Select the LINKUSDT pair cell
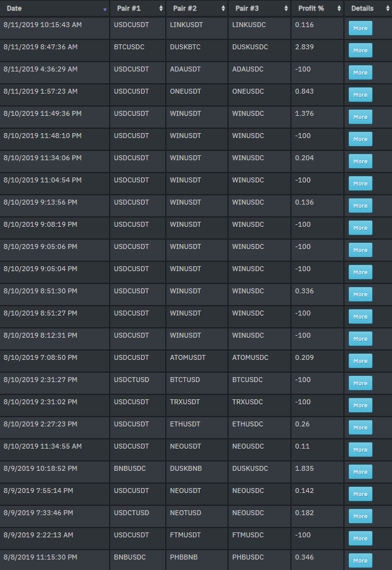Screen dimensions: 392x570 pyautogui.click(x=197, y=28)
